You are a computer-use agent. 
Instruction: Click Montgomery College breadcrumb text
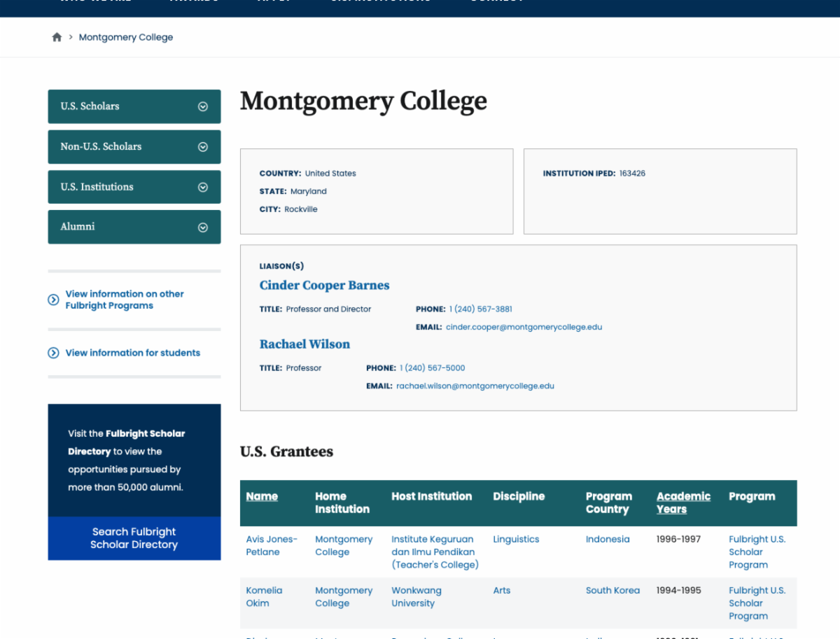[x=126, y=37]
